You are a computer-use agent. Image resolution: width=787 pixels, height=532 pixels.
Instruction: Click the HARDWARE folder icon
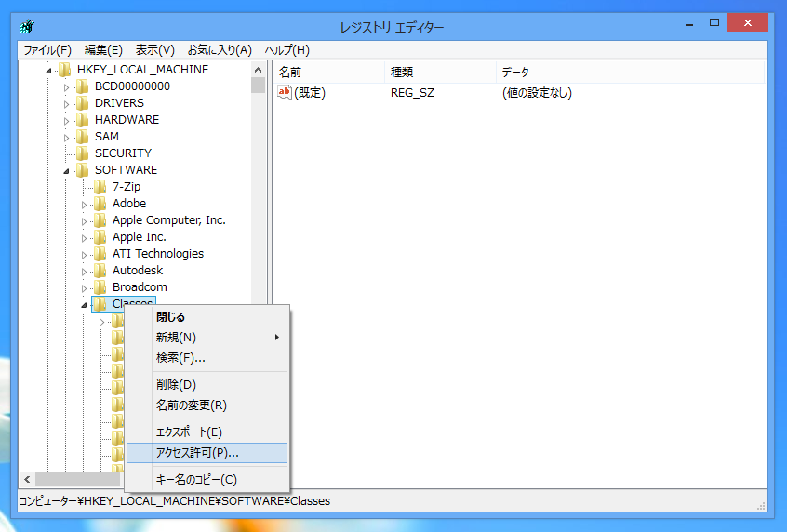tap(82, 120)
